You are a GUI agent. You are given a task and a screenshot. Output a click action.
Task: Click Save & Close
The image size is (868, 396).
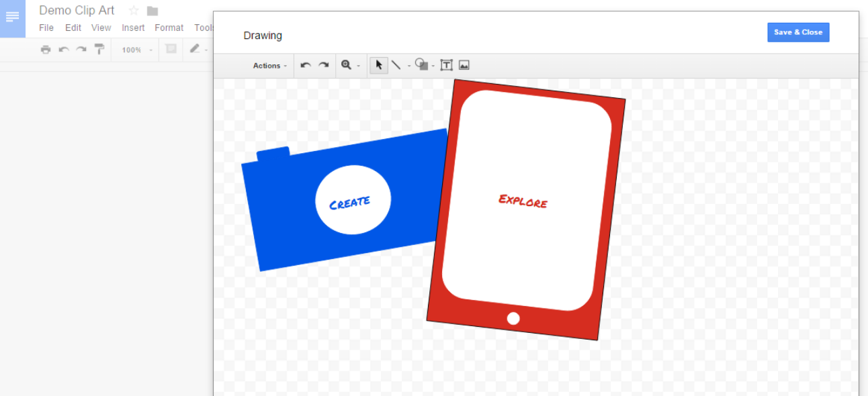tap(798, 32)
